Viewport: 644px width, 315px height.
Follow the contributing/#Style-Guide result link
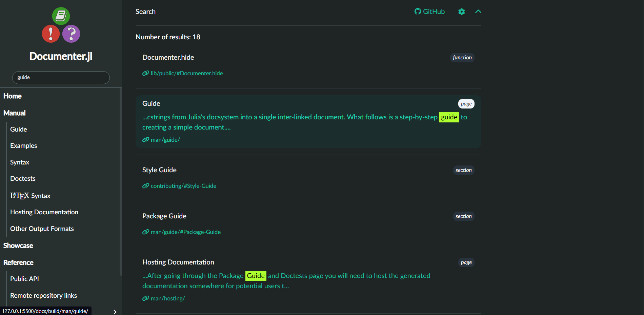pos(183,186)
